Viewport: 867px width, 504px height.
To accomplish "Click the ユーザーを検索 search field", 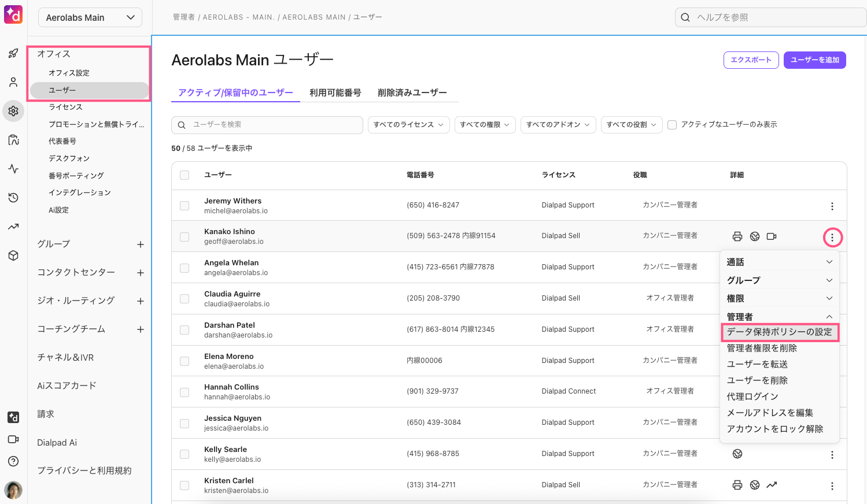I will [x=267, y=125].
